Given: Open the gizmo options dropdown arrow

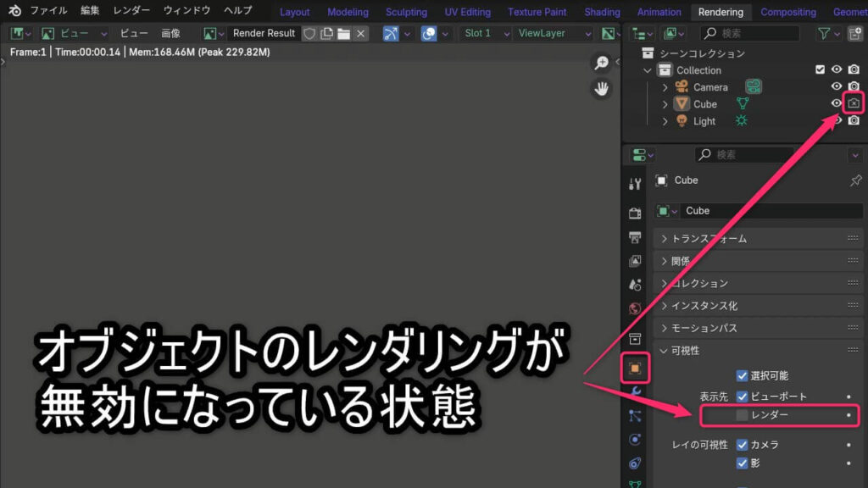Looking at the screenshot, I should 407,34.
